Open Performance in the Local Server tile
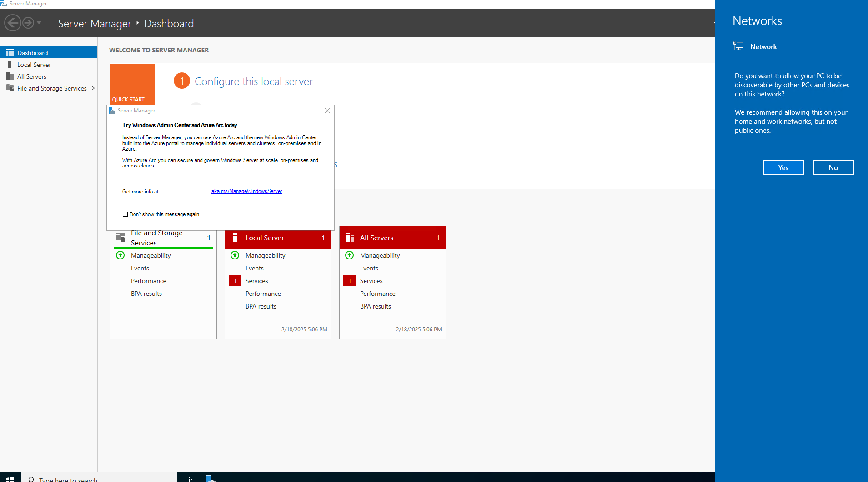The width and height of the screenshot is (868, 482). (x=263, y=294)
